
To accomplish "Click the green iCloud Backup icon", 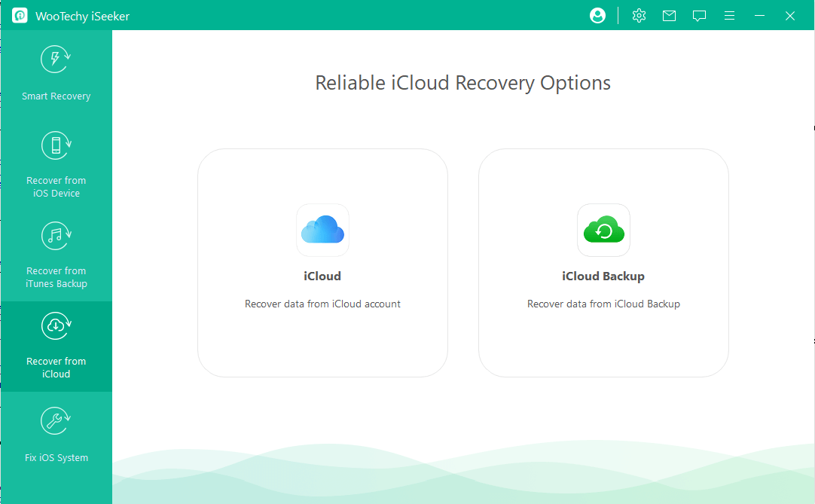I will (x=603, y=230).
